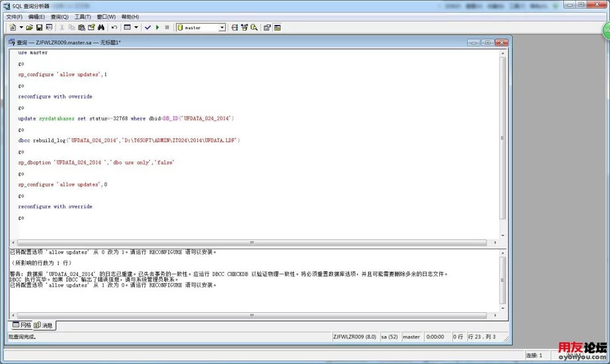Screen dimensions: 610x364
Task: Open the 文件(F) menu
Action: pyautogui.click(x=14, y=17)
